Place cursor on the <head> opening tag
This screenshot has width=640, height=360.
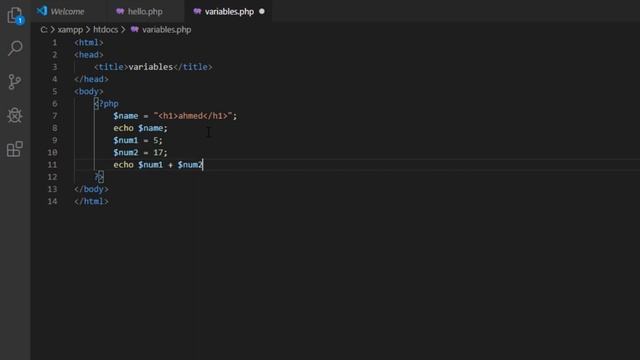point(89,55)
